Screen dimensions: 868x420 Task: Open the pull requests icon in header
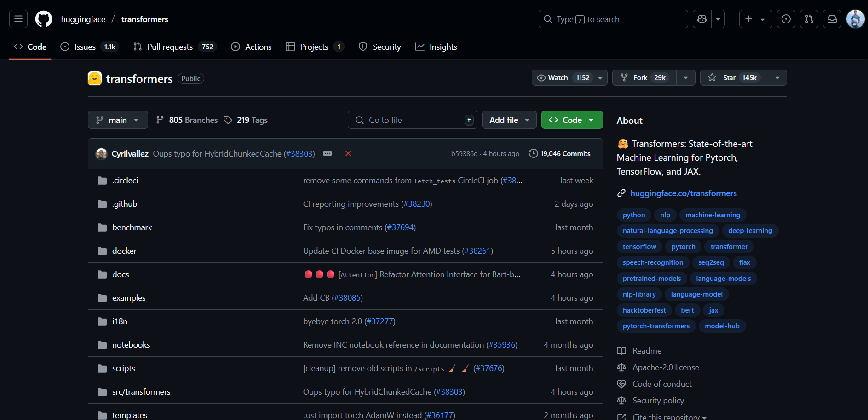(809, 19)
